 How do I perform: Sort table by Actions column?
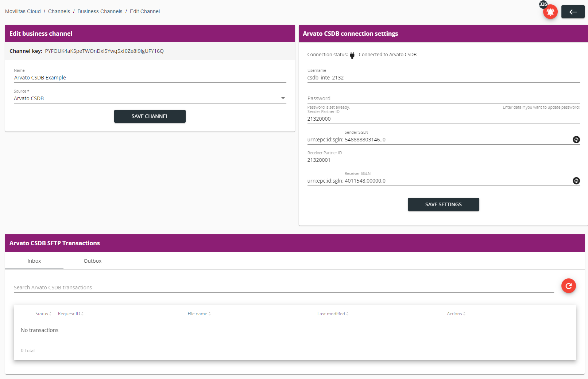click(456, 314)
